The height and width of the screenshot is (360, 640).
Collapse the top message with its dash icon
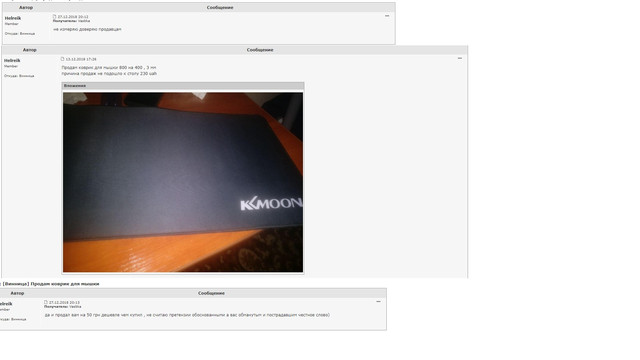tap(387, 16)
